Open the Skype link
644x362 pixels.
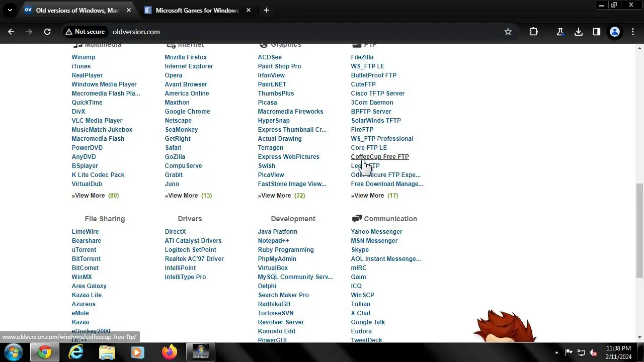[x=360, y=250]
